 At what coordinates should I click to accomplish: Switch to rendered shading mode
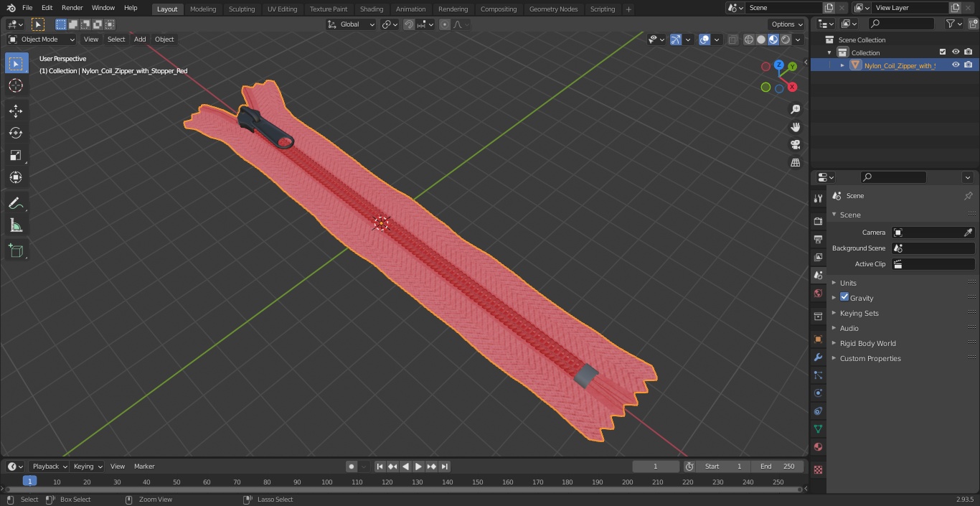pos(786,39)
